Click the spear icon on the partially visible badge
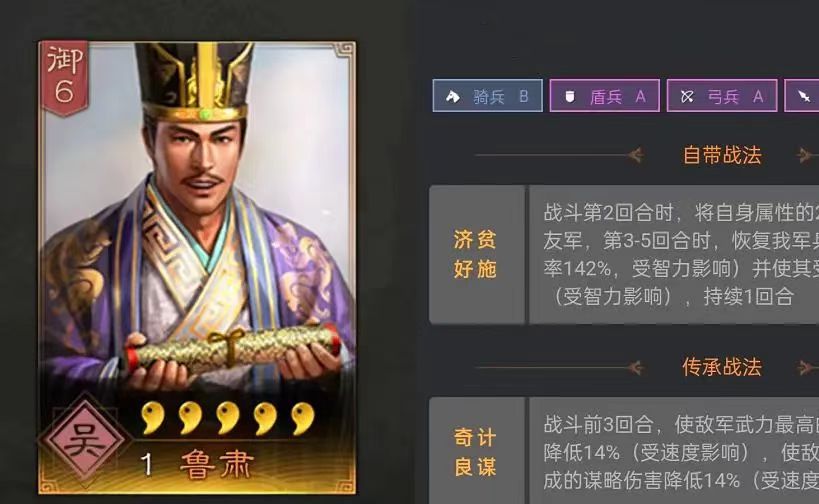This screenshot has height=504, width=819. coord(804,96)
